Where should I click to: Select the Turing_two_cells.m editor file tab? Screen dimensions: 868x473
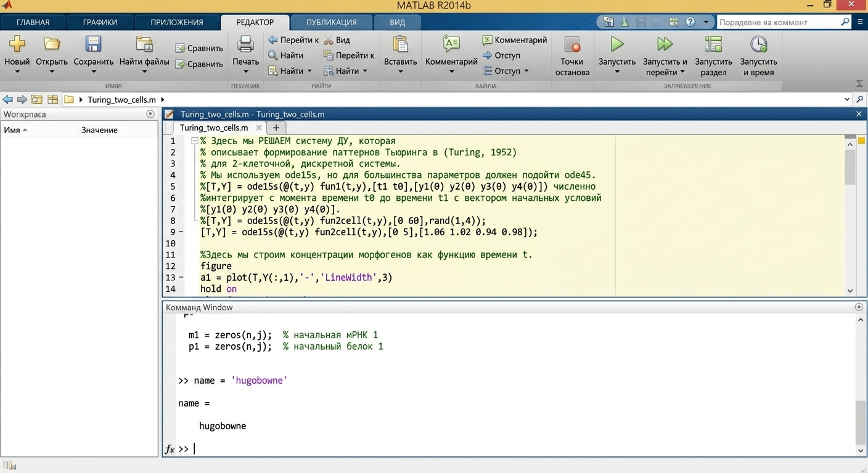point(214,128)
